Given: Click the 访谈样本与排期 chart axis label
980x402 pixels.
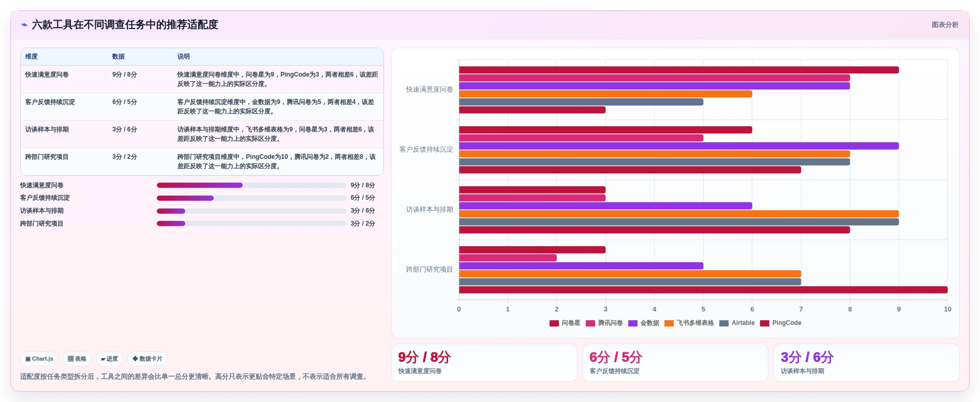Looking at the screenshot, I should [x=429, y=210].
